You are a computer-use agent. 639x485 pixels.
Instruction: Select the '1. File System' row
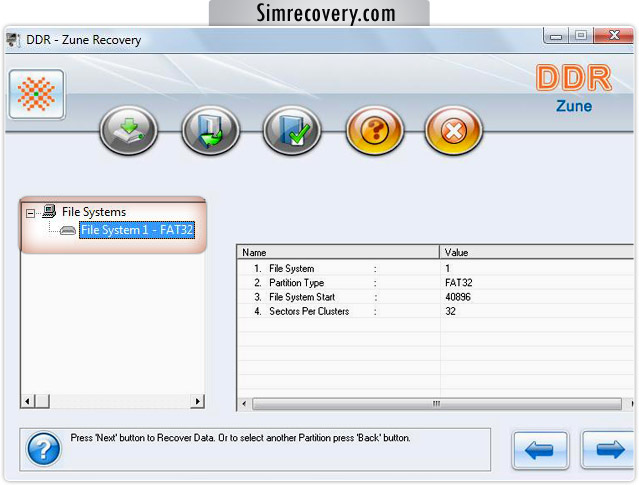[x=435, y=269]
